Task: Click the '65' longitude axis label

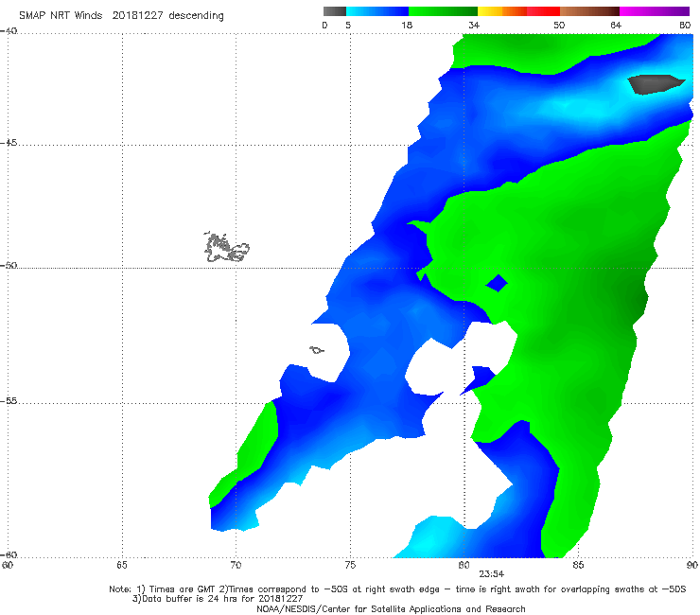Action: coord(122,565)
